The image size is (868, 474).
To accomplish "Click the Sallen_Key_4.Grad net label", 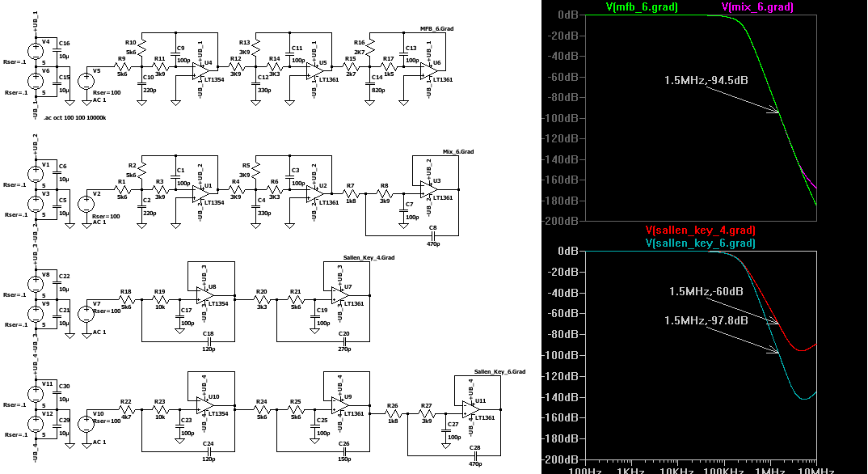I will [x=369, y=257].
